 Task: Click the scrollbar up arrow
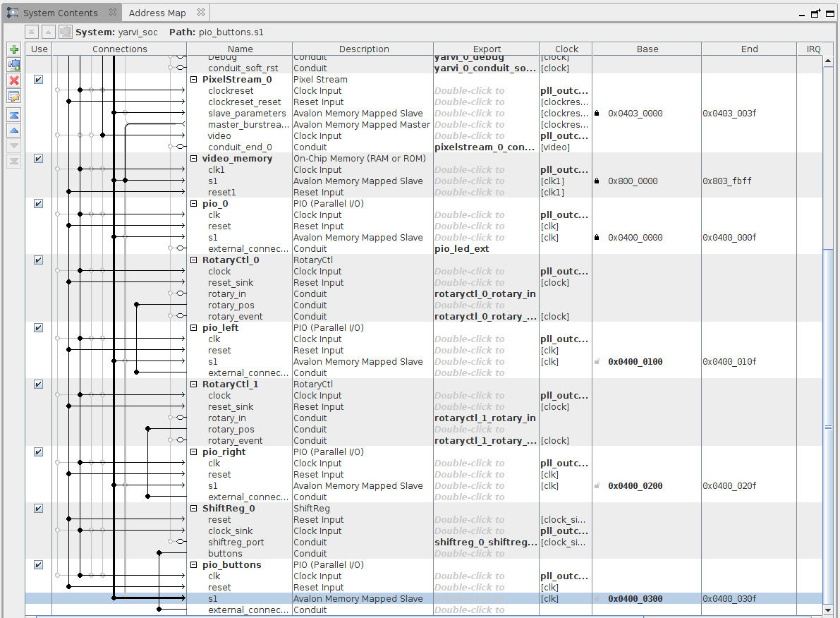[828, 61]
